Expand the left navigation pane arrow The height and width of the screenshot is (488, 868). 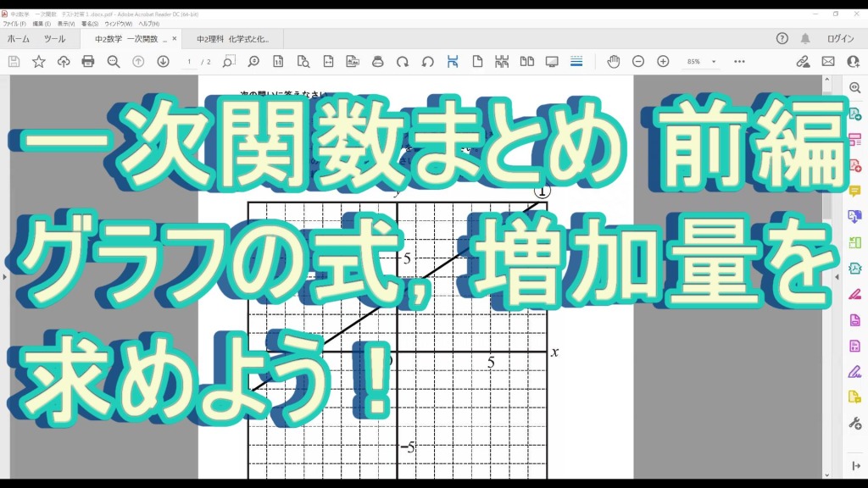pyautogui.click(x=4, y=277)
